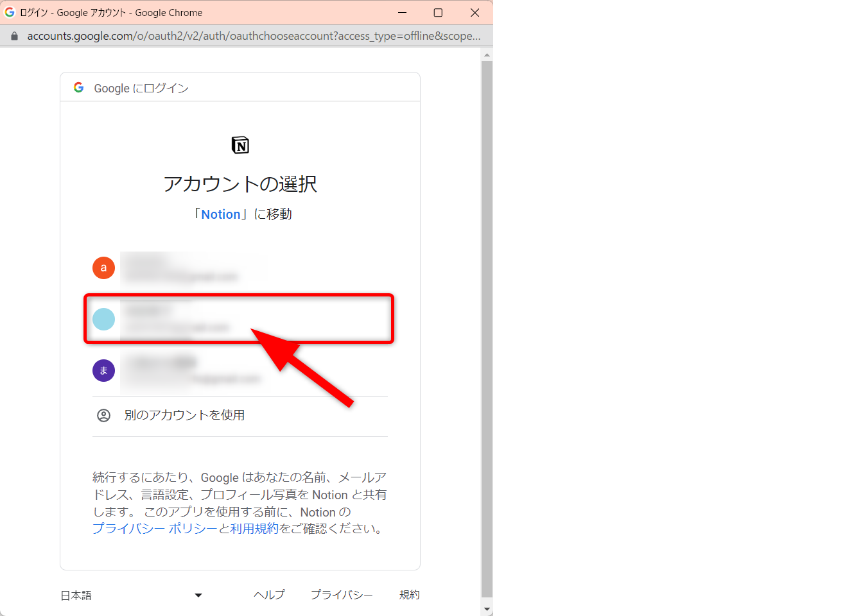The height and width of the screenshot is (616, 863).
Task: Click the URL address bar text
Action: point(254,36)
